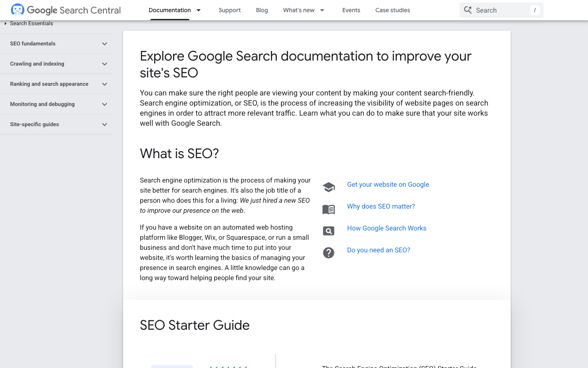Open Get your website on Google link
Screen dimensions: 588x368
[x=388, y=184]
